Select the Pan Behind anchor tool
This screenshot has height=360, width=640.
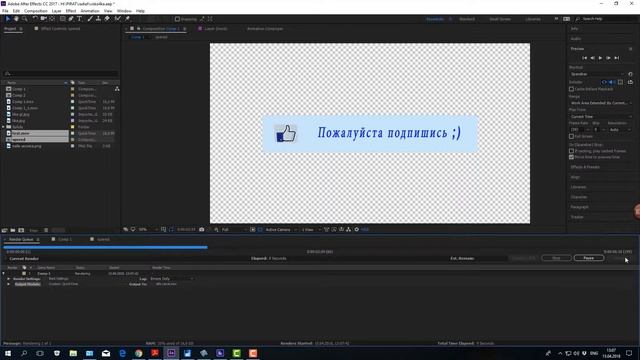tap(52, 19)
